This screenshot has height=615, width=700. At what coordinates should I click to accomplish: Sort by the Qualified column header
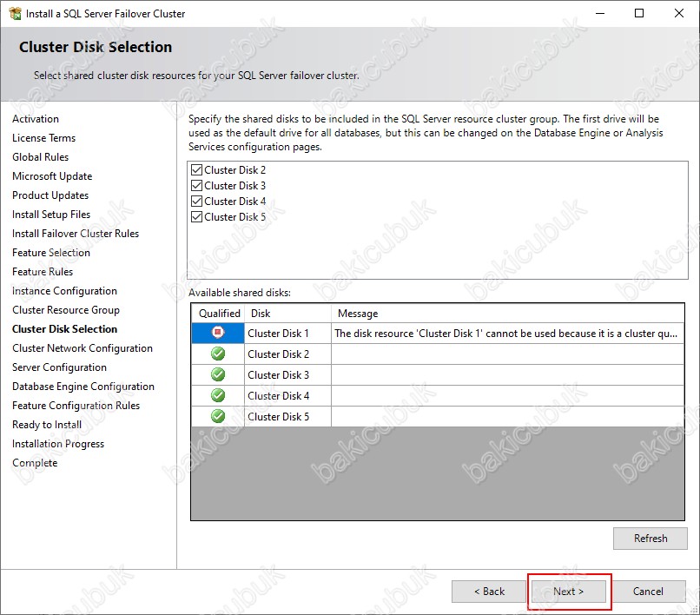click(218, 314)
